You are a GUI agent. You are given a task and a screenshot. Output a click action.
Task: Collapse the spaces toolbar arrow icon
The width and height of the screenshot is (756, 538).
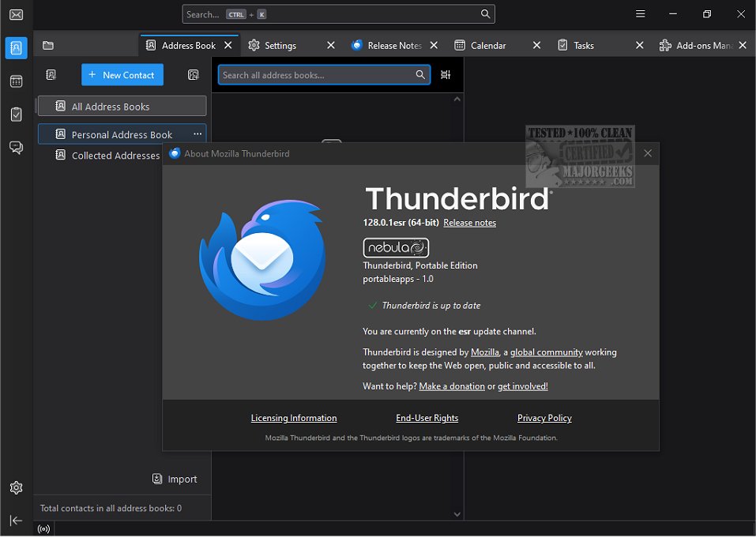(16, 521)
